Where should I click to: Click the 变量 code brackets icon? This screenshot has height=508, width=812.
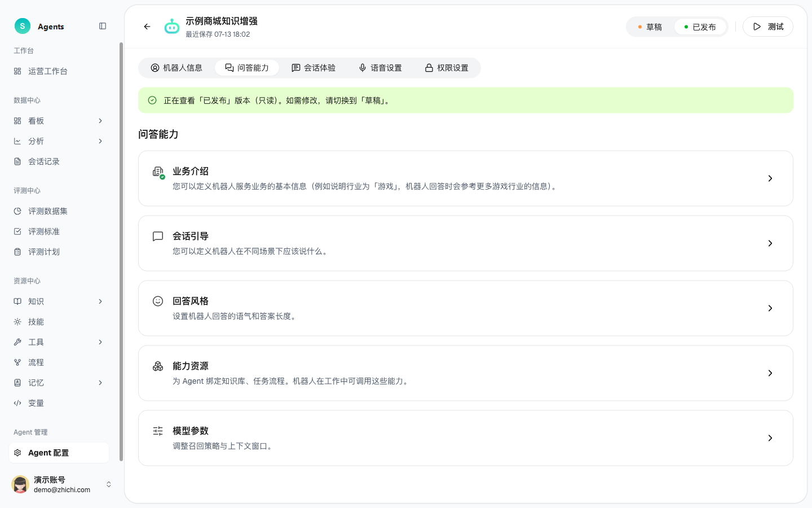click(x=17, y=403)
